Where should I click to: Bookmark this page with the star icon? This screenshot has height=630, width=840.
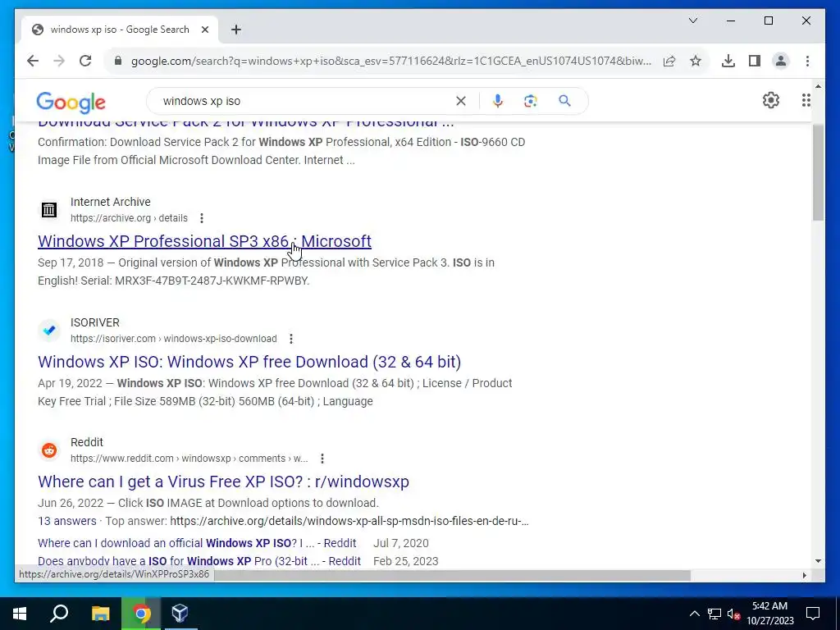click(696, 61)
